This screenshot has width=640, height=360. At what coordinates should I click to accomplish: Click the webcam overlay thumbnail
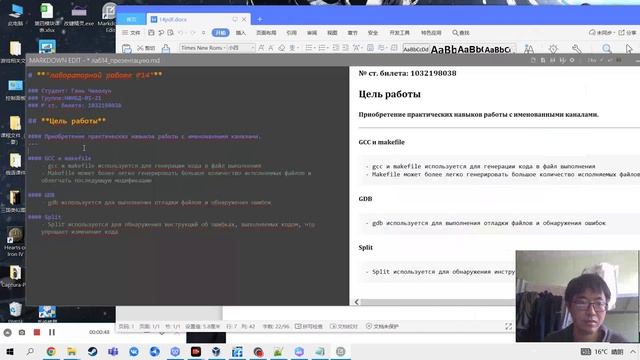point(577,296)
